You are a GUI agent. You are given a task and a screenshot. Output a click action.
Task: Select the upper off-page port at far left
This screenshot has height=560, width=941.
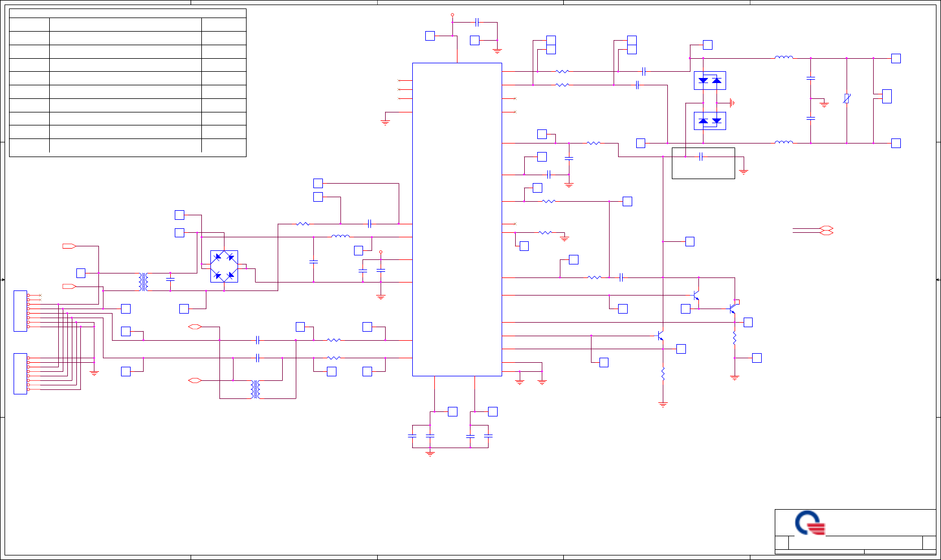[69, 246]
